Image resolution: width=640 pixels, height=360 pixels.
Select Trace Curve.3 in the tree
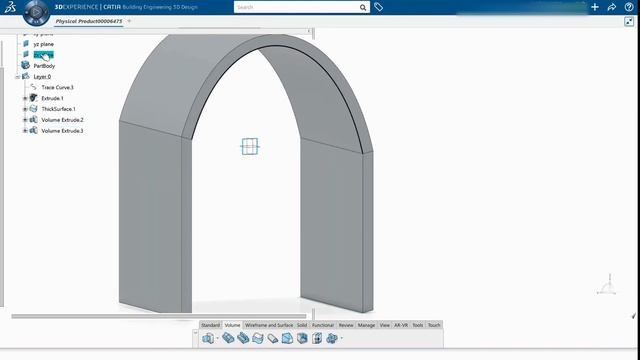tap(57, 87)
